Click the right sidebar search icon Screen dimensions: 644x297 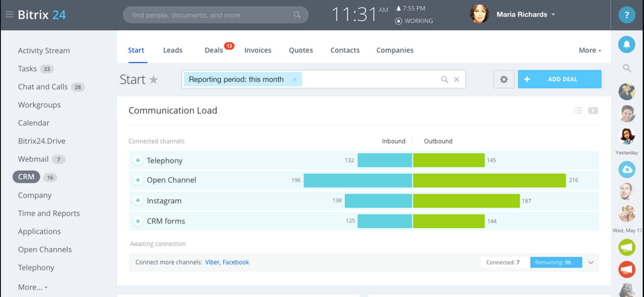(626, 68)
